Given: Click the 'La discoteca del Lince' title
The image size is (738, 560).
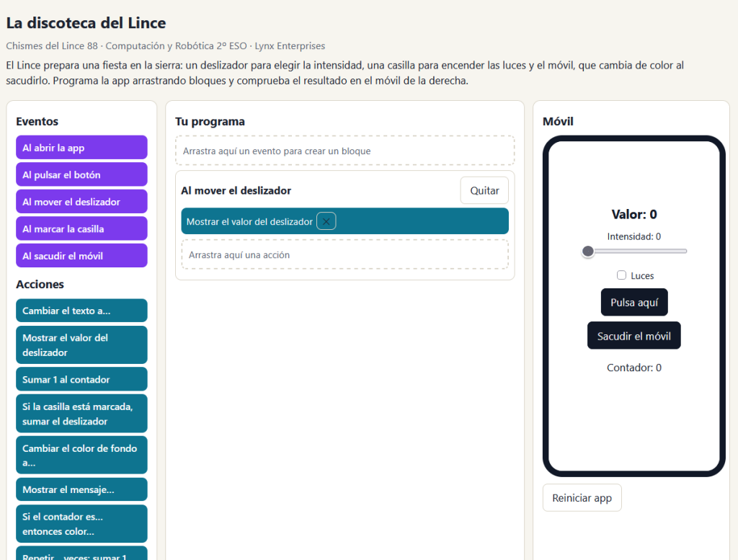Looking at the screenshot, I should pyautogui.click(x=86, y=22).
